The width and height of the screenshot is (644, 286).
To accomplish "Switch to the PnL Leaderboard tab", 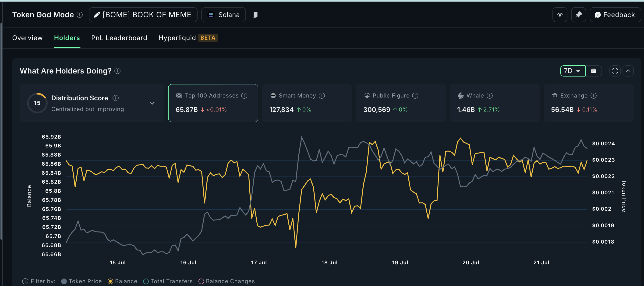I will coord(119,38).
